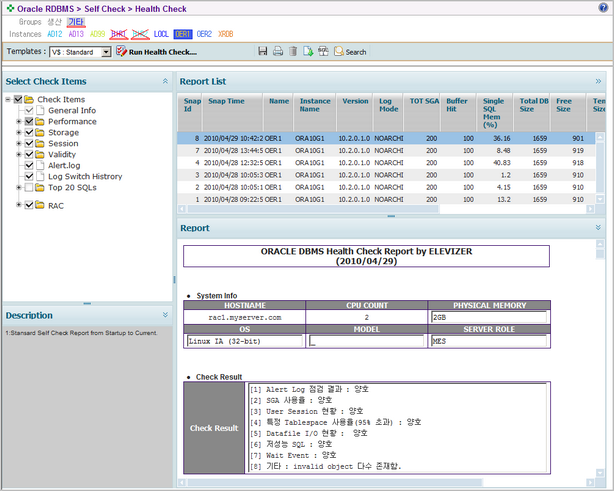The height and width of the screenshot is (491, 614).
Task: Toggle the Check Items root checkbox
Action: click(x=18, y=99)
